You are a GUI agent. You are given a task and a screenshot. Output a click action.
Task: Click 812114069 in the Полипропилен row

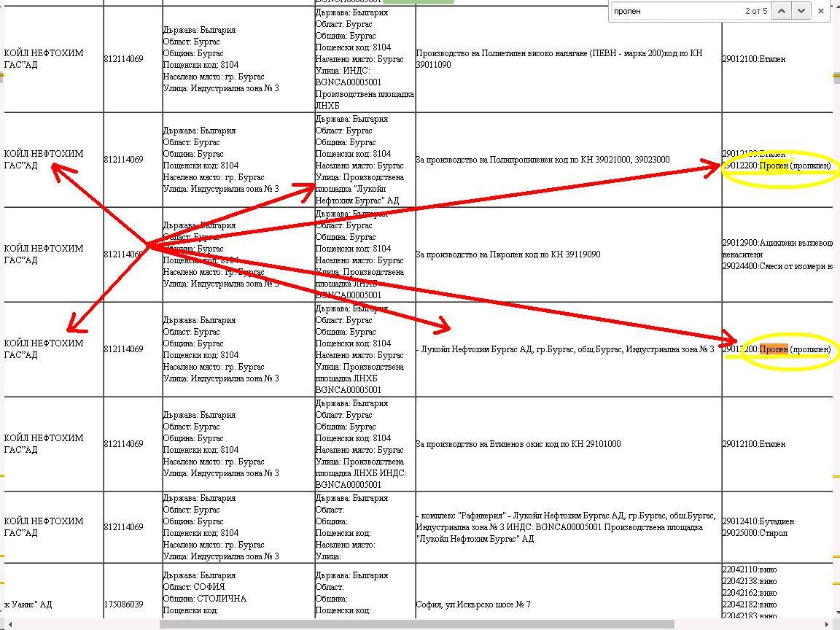[x=124, y=160]
